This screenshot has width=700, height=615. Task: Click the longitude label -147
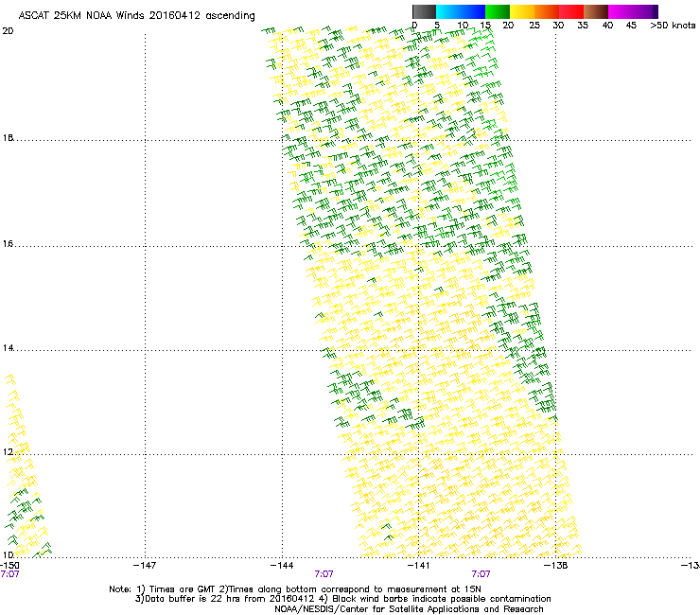tap(145, 566)
